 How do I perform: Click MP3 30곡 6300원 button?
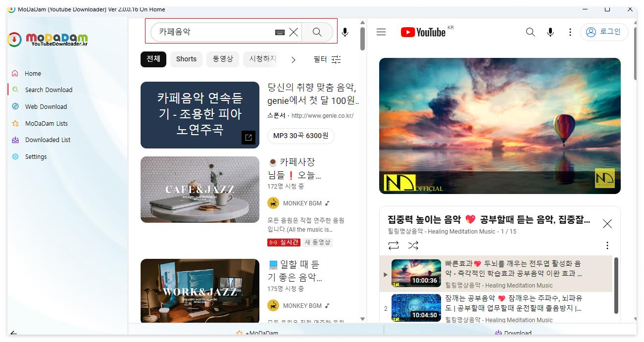tap(301, 136)
